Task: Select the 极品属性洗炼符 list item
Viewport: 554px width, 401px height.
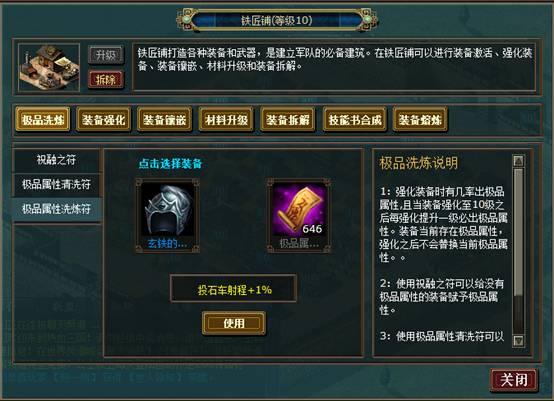Action: pyautogui.click(x=57, y=209)
